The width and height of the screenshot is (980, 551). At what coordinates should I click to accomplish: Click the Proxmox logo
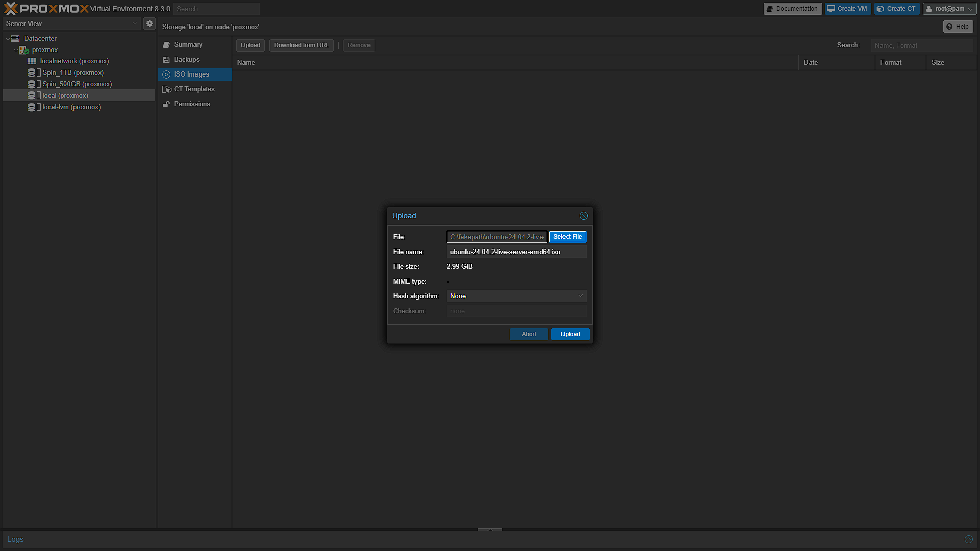coord(46,9)
